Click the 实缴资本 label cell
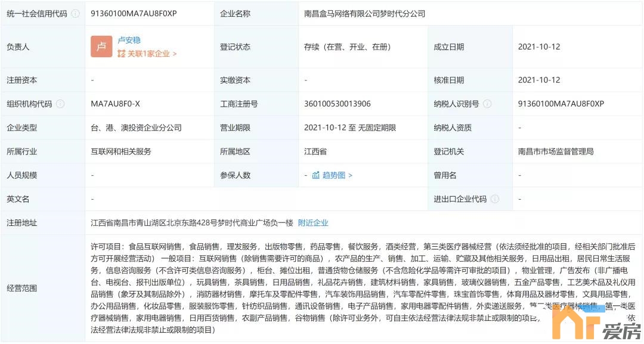 (x=256, y=80)
